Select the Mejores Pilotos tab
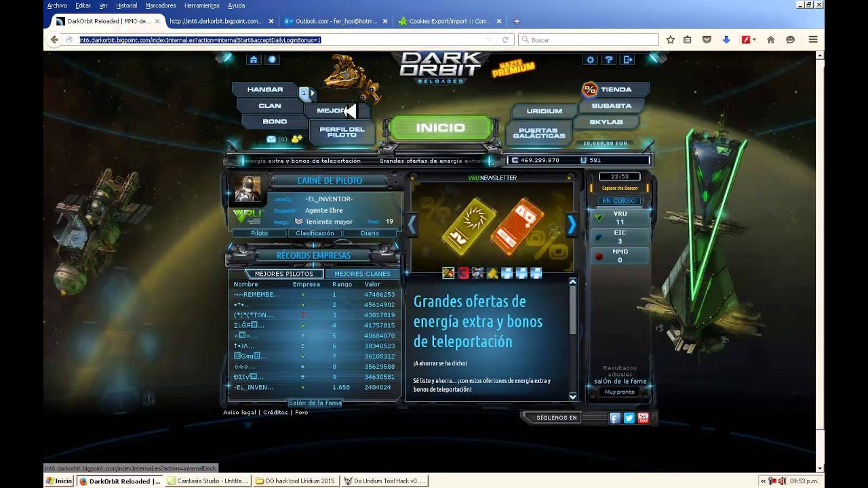 click(x=284, y=274)
